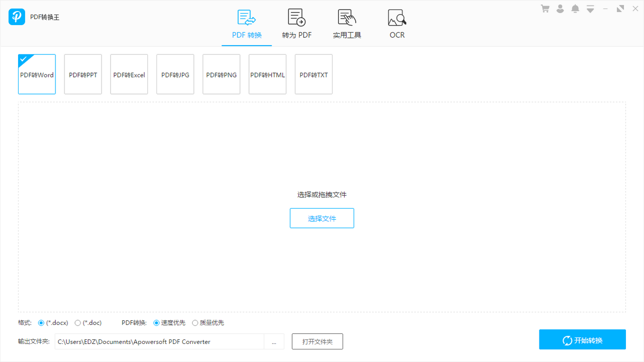Click the 实用工具 hand tool icon
Screen dimensions: 644x362
tap(347, 18)
